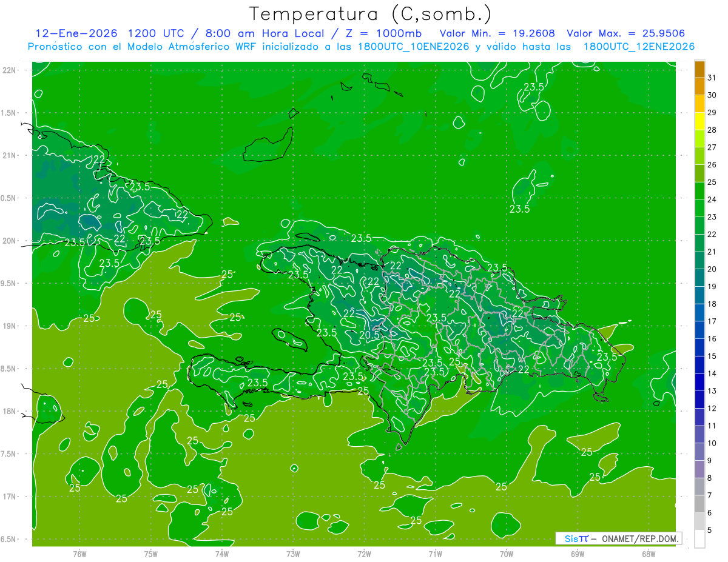Click the "70W" longitude axis label
The width and height of the screenshot is (728, 562).
[x=507, y=554]
